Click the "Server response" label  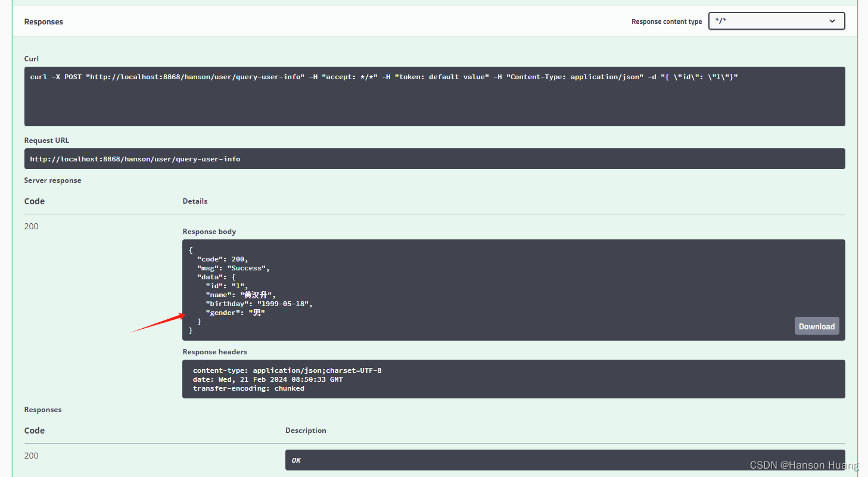[52, 180]
